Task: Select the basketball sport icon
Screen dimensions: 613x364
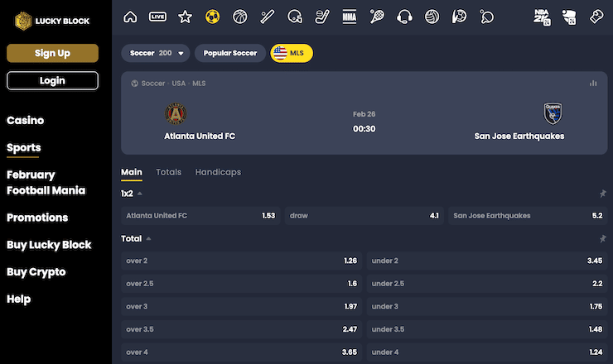Action: [239, 17]
